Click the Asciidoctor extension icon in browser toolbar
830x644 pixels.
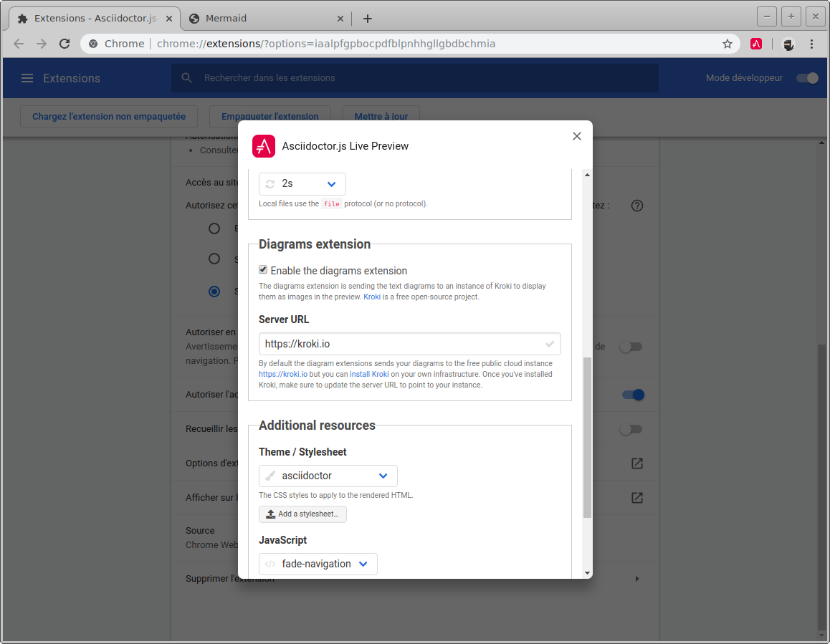click(x=755, y=44)
